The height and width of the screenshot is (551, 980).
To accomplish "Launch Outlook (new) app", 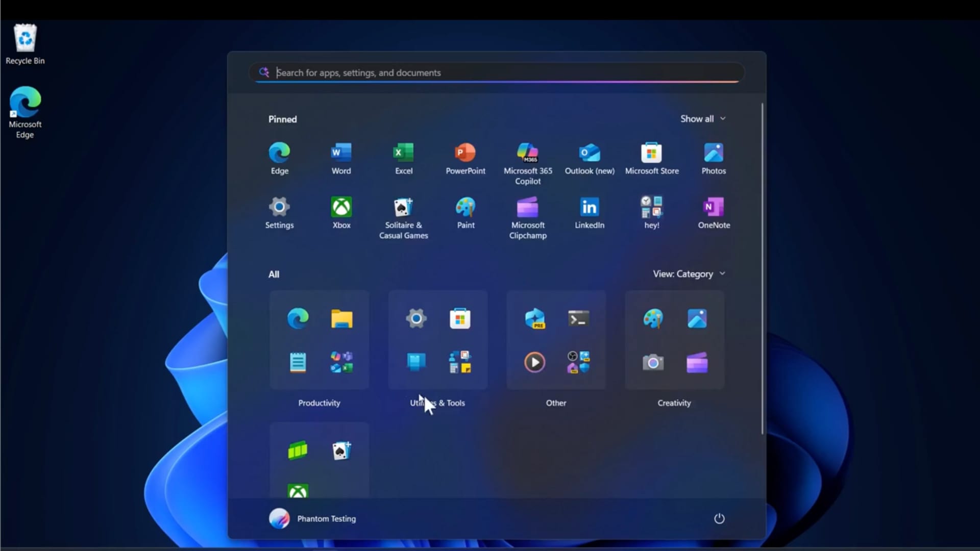I will (x=590, y=159).
